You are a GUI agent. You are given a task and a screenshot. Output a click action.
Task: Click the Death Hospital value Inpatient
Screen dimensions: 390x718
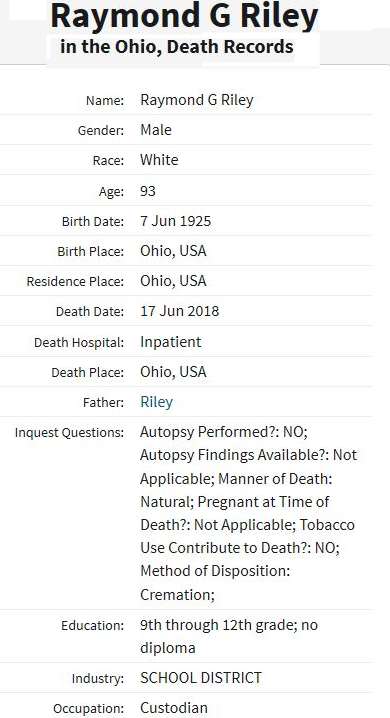click(x=170, y=342)
